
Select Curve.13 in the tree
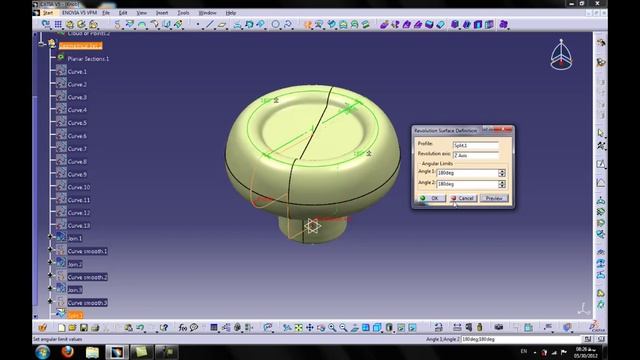[79, 226]
